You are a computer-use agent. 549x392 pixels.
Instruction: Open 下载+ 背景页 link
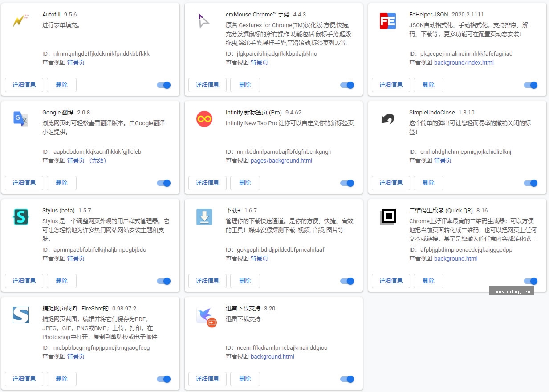click(259, 258)
